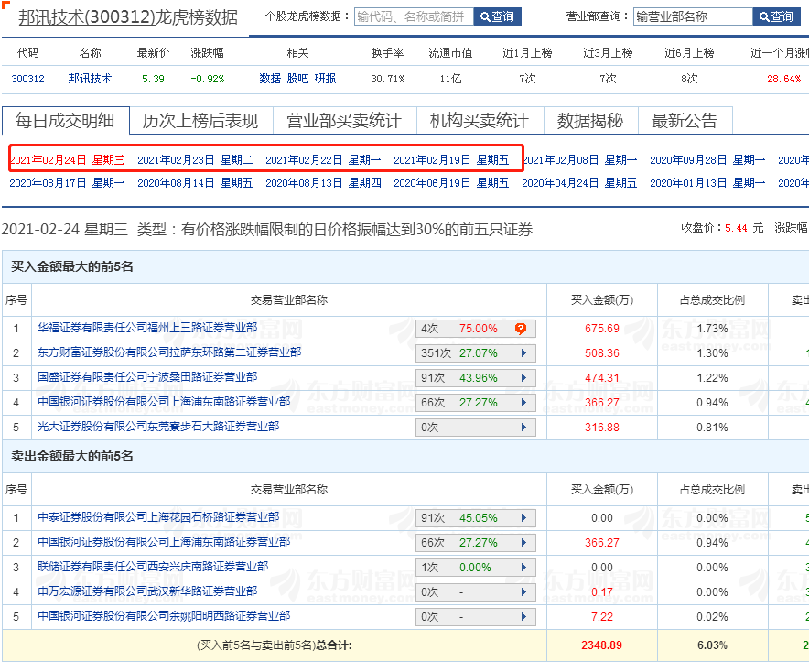809x672 pixels.
Task: Select date 2020年04月24日 星期五
Action: coord(579,183)
